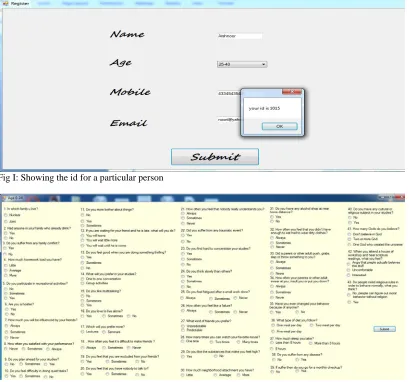Select 'Always' for question 21 nobody understands you
The height and width of the screenshot is (382, 409).
pos(183,213)
